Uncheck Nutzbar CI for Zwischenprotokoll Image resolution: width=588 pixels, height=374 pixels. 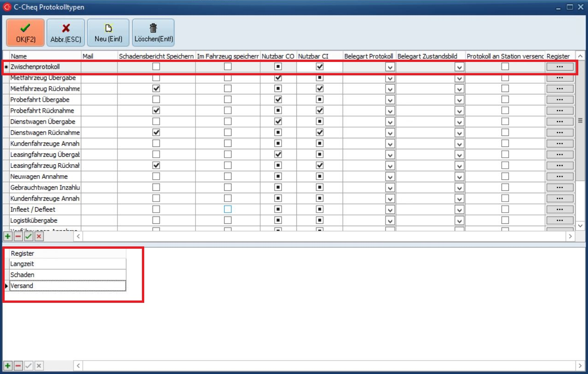[x=319, y=67]
